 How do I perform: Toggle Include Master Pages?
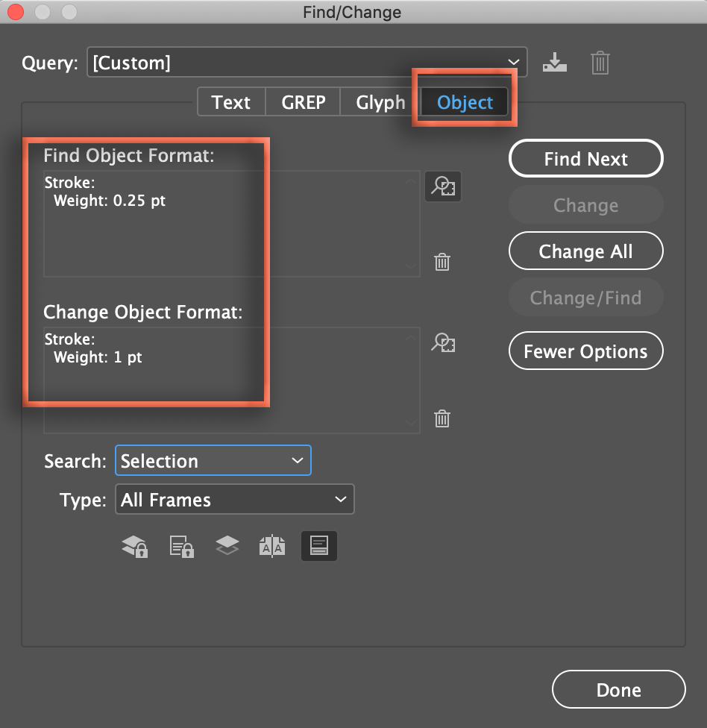pyautogui.click(x=272, y=547)
